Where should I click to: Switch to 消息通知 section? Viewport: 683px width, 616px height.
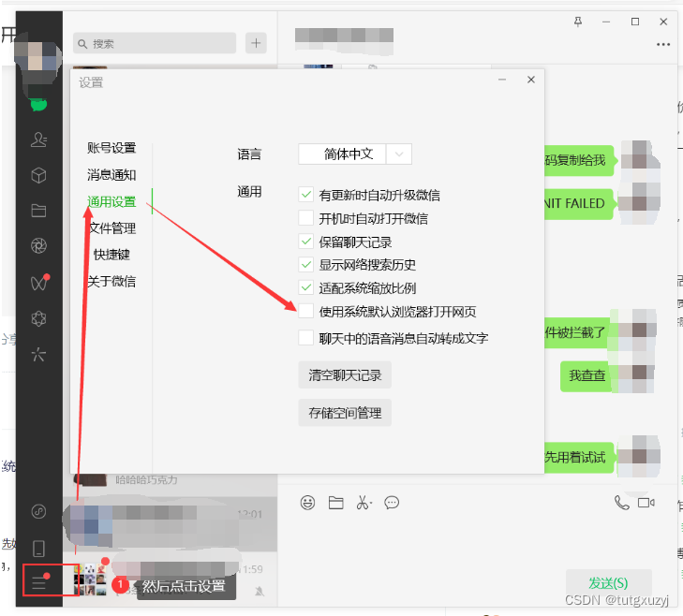111,175
